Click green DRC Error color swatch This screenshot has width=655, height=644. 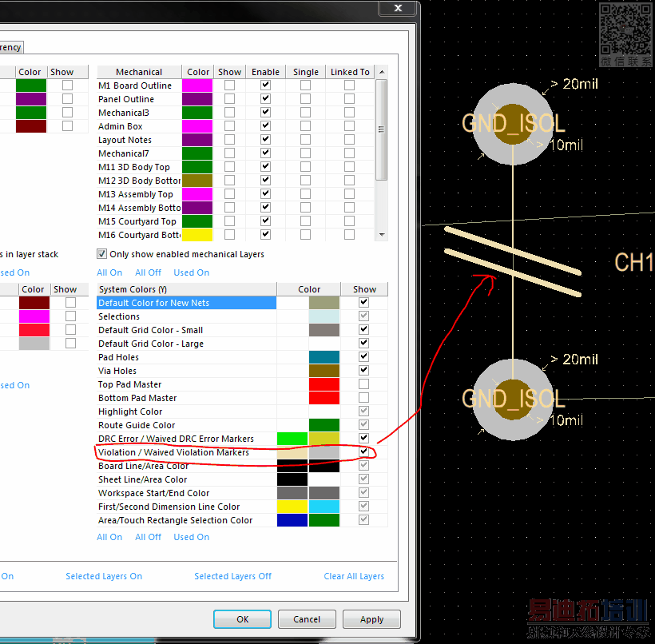tap(292, 439)
